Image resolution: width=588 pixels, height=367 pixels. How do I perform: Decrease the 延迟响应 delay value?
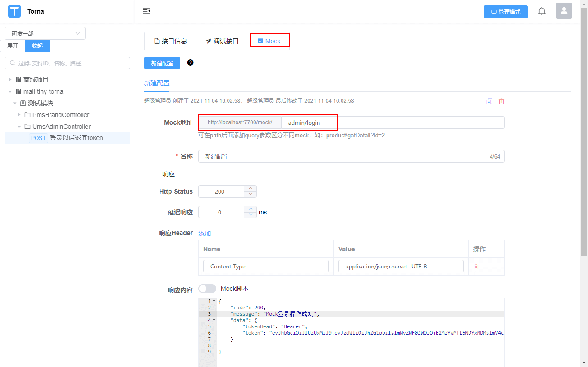pyautogui.click(x=250, y=215)
